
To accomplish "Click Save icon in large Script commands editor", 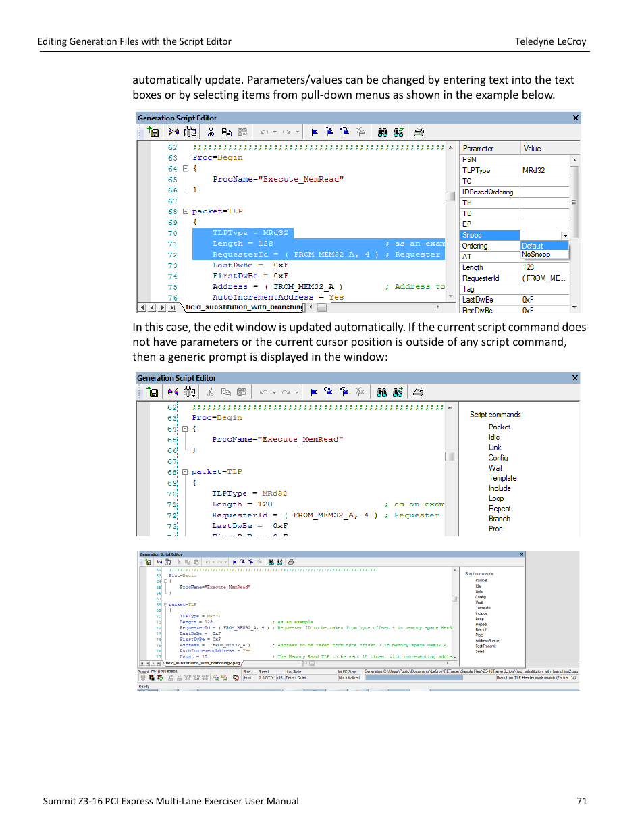I will 153,392.
